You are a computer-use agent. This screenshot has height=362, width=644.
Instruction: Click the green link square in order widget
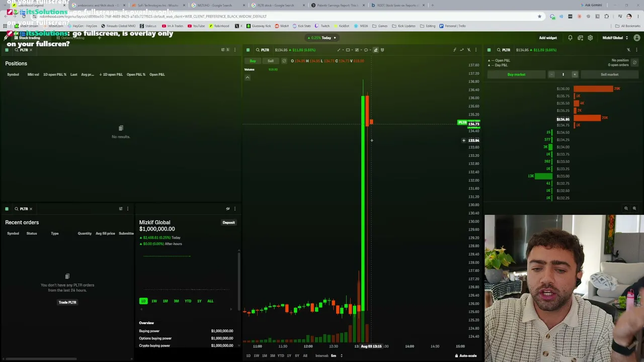point(489,50)
